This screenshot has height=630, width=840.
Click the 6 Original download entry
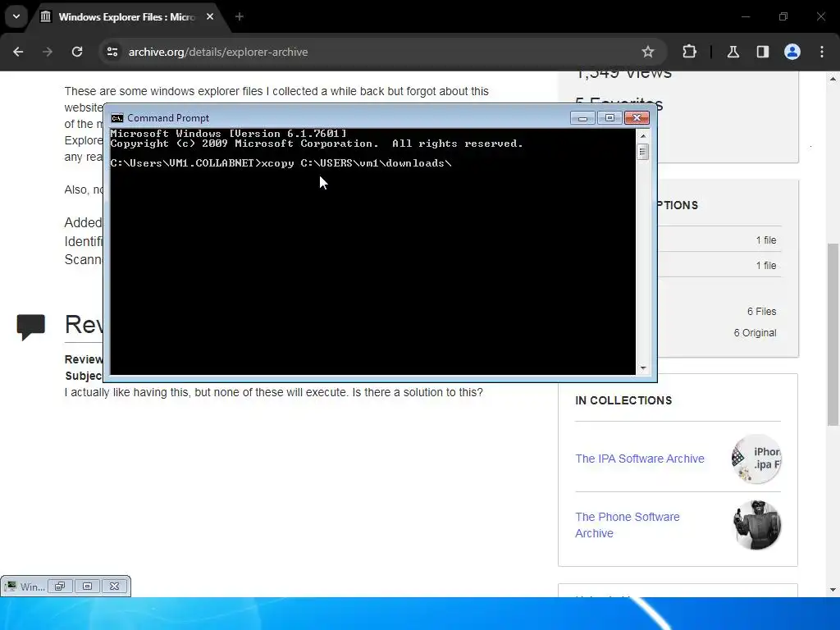point(755,333)
